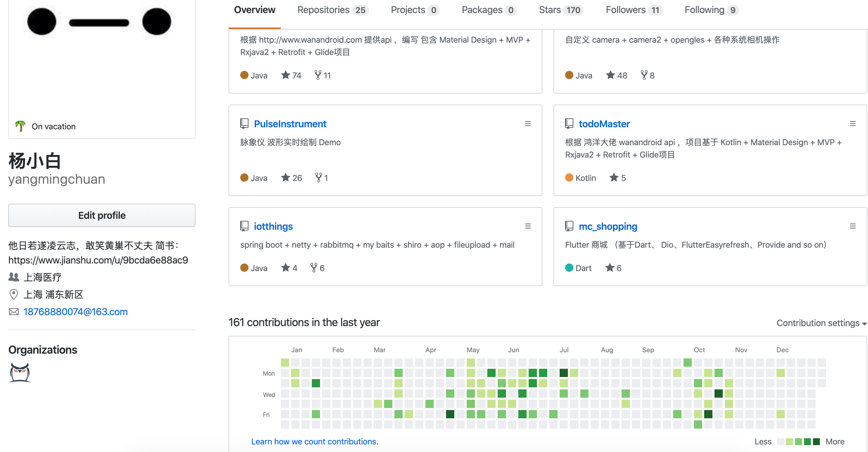
Task: Click the darkest green legend square
Action: click(816, 442)
